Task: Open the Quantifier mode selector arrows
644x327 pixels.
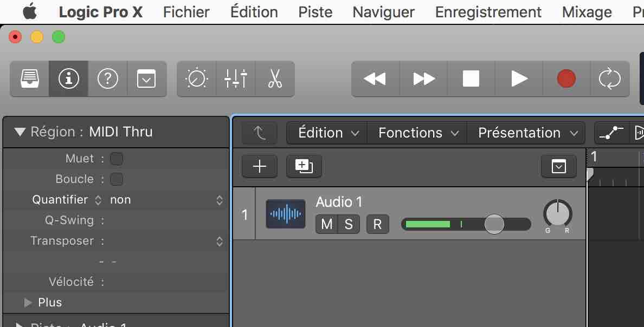Action: [x=98, y=200]
